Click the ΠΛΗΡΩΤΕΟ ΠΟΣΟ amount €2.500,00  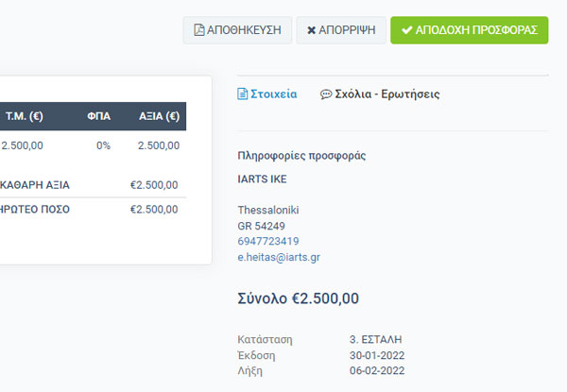coord(154,209)
